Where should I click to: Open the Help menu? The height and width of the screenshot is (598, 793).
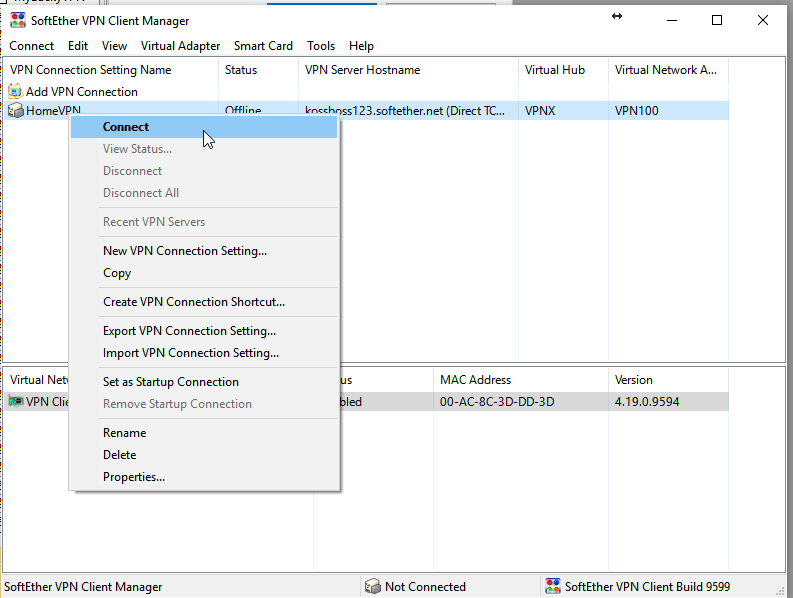(x=361, y=46)
